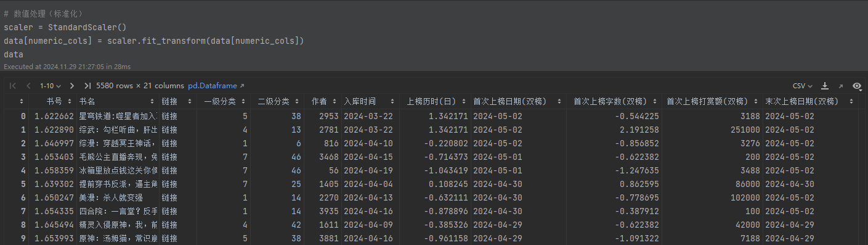The image size is (868, 245).
Task: Click sort arrows of 首次上榜日期(双榜) column
Action: tap(559, 101)
